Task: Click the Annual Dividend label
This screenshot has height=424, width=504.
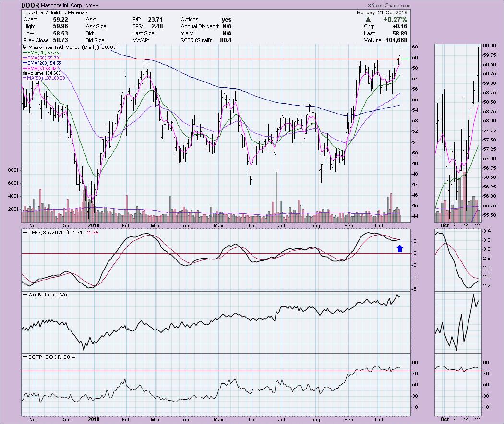Action: pyautogui.click(x=200, y=26)
